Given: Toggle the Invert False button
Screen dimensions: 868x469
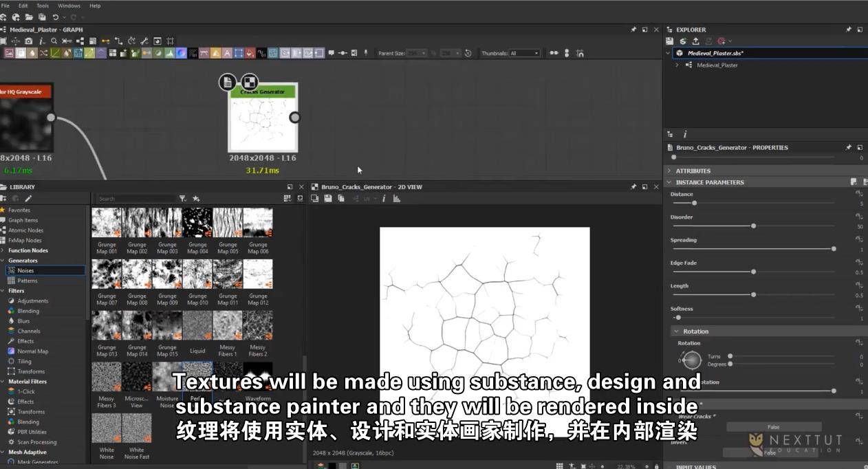Looking at the screenshot, I should (769, 452).
